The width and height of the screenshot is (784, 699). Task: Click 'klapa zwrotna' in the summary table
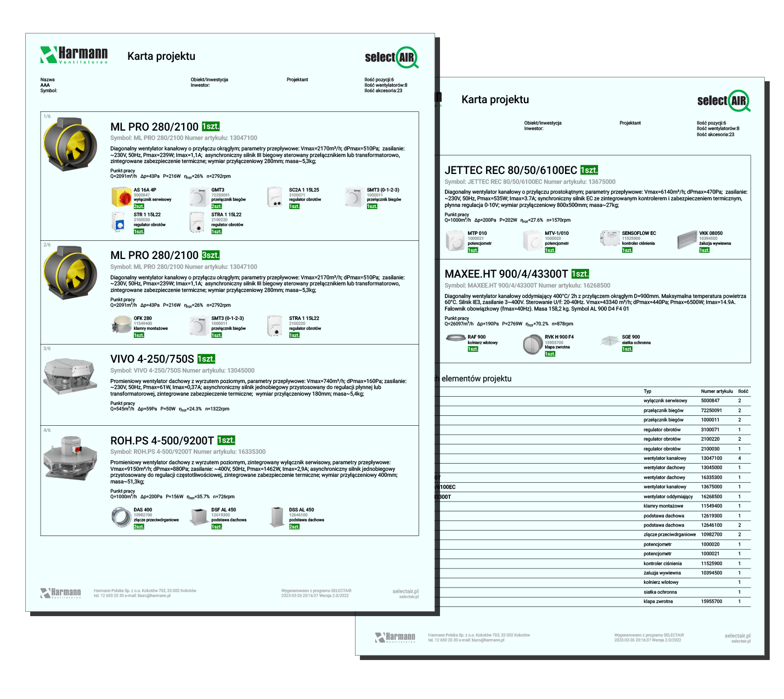point(658,601)
